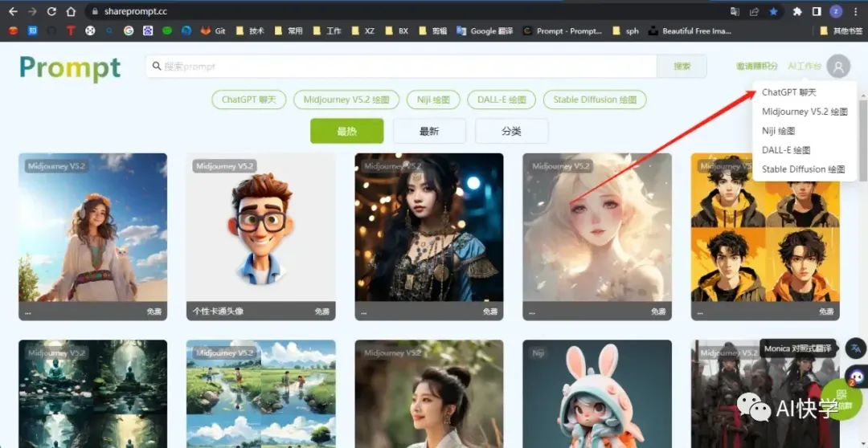Click the Monica translate floating icon
The height and width of the screenshot is (448, 868).
pyautogui.click(x=857, y=348)
